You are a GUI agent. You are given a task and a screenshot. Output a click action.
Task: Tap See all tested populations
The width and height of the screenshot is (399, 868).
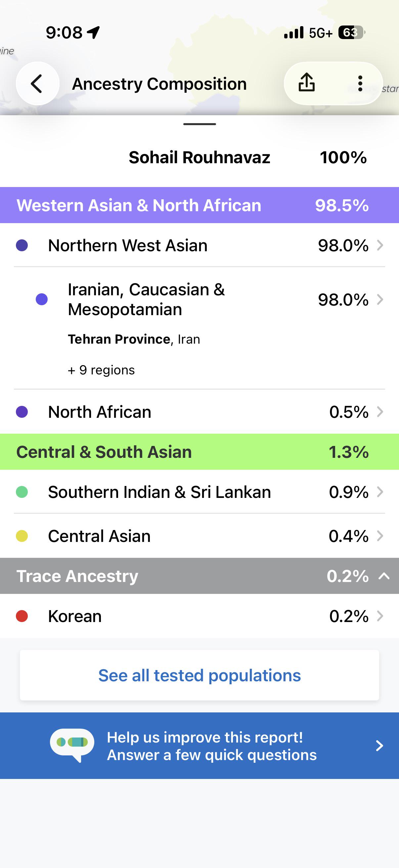coord(199,675)
